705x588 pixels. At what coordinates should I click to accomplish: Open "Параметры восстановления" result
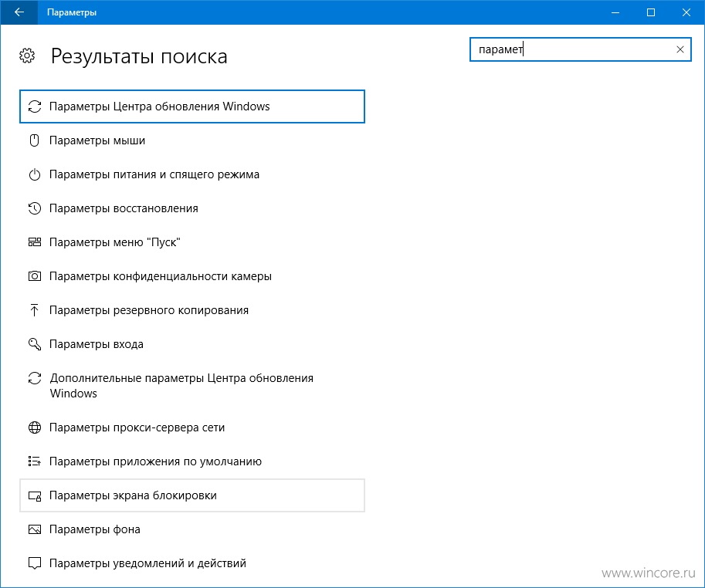pyautogui.click(x=192, y=208)
